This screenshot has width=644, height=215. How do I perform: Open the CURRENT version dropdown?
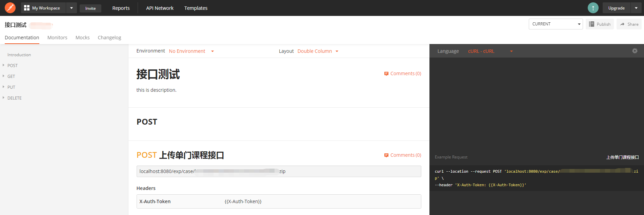pyautogui.click(x=556, y=24)
